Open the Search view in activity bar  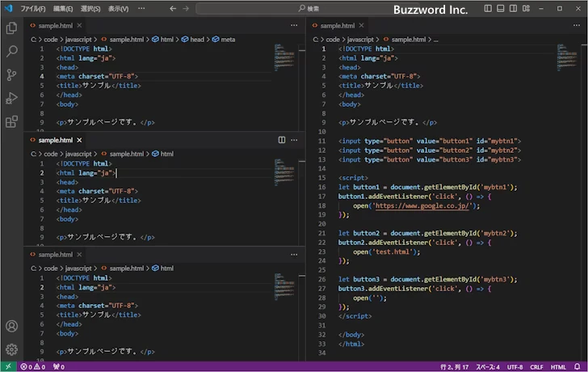click(11, 51)
